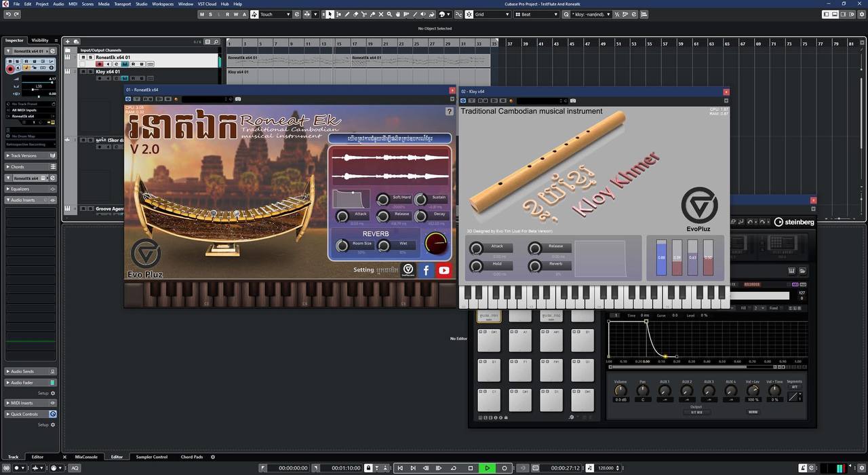Open the Facebook link icon in Roneat Ek
Screen dimensions: 868x475
pyautogui.click(x=426, y=270)
